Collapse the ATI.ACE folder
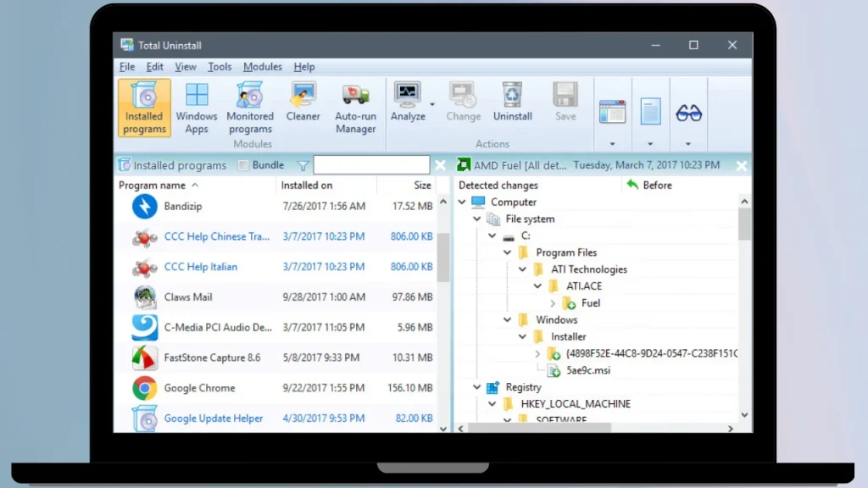This screenshot has width=868, height=488. pyautogui.click(x=537, y=286)
